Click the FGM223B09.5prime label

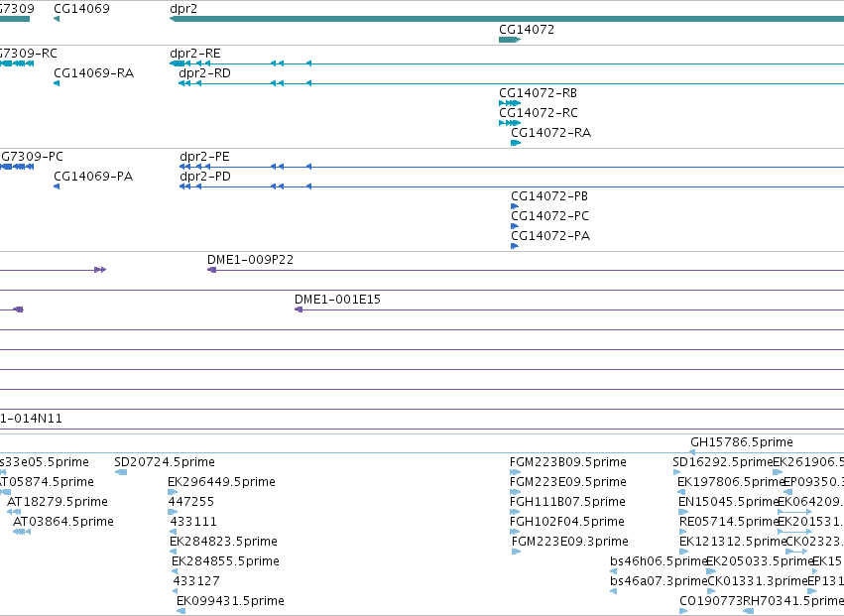[568, 462]
